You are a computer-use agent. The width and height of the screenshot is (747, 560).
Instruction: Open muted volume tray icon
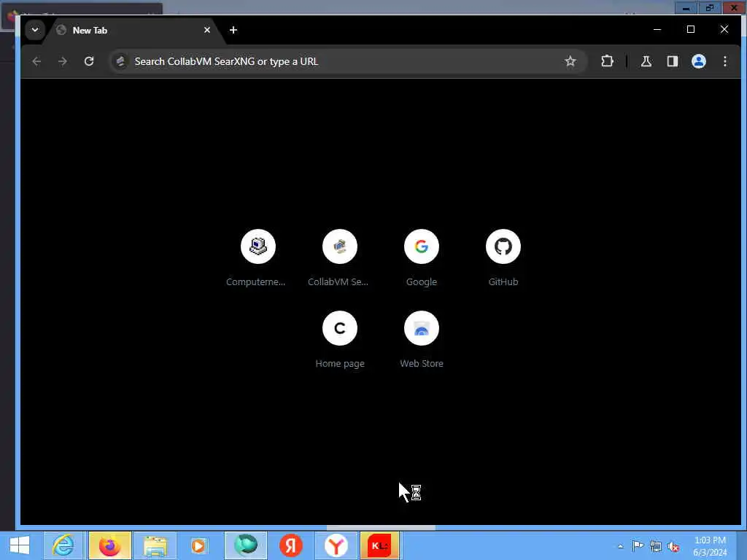[673, 546]
